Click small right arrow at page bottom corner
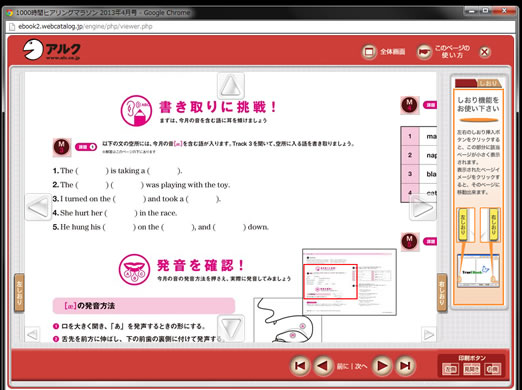 coord(429,334)
